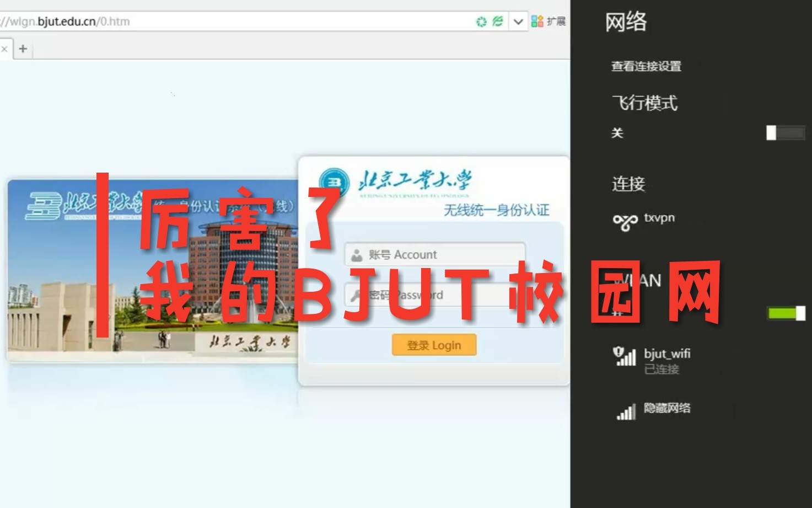
Task: Open a new tab with plus button
Action: pos(23,49)
